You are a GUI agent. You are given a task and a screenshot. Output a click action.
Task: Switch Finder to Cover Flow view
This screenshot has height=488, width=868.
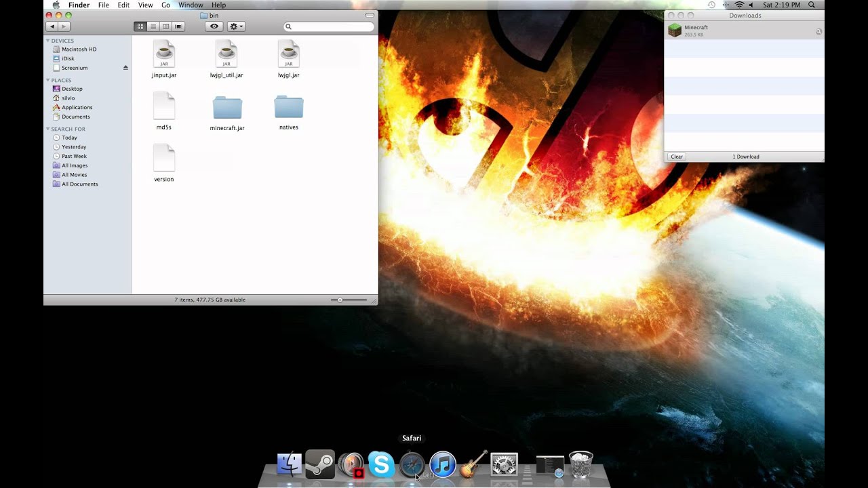(178, 26)
